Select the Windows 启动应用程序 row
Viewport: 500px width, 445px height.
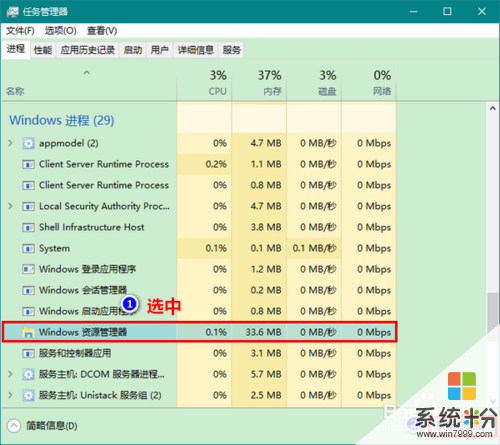(199, 311)
